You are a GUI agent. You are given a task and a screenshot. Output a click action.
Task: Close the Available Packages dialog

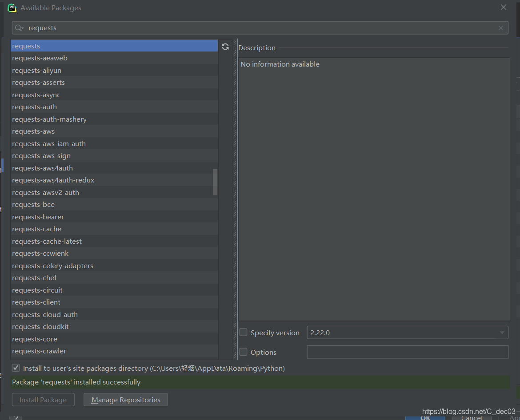tap(504, 7)
